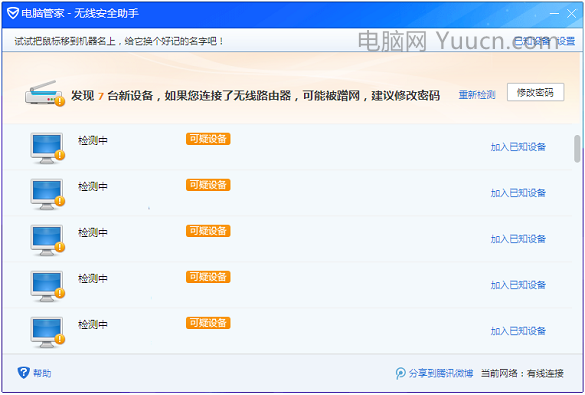
Task: Open 设置 at top right
Action: [x=566, y=41]
